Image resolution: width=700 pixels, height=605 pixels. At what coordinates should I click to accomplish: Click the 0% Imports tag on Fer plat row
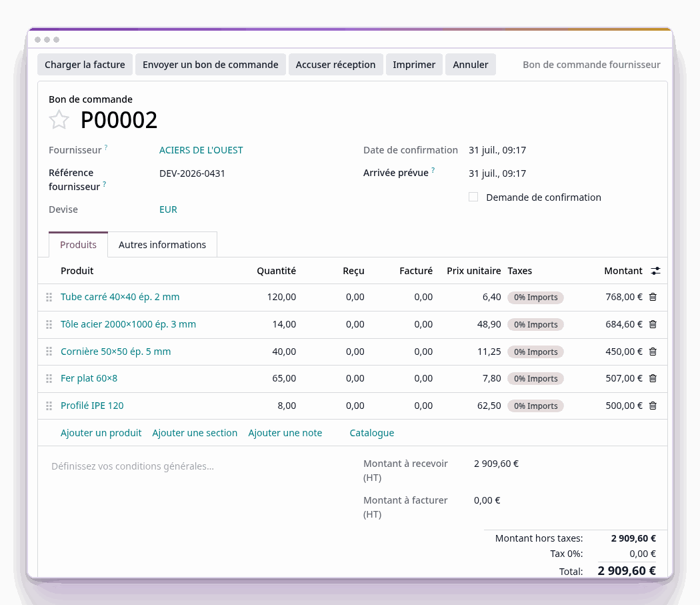pos(536,379)
